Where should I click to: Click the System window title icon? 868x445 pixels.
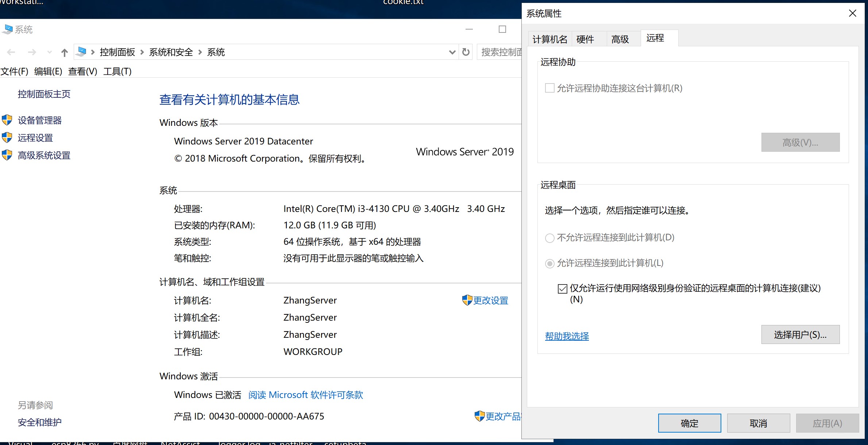coord(7,29)
